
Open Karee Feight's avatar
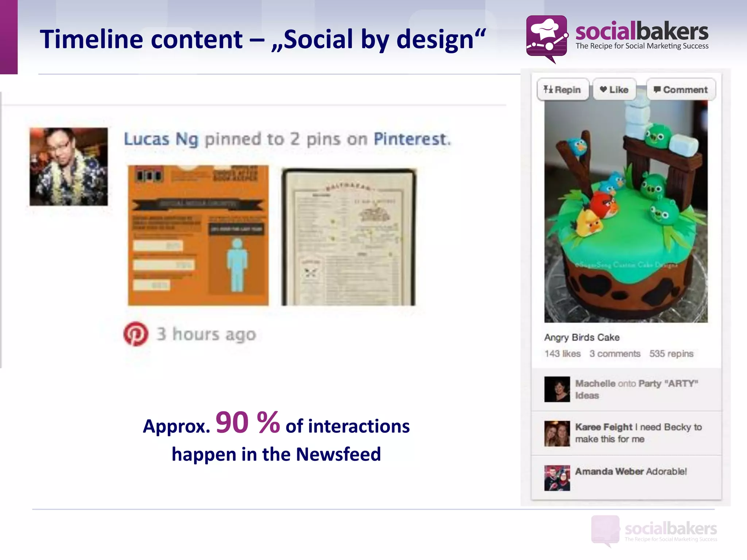pyautogui.click(x=557, y=433)
